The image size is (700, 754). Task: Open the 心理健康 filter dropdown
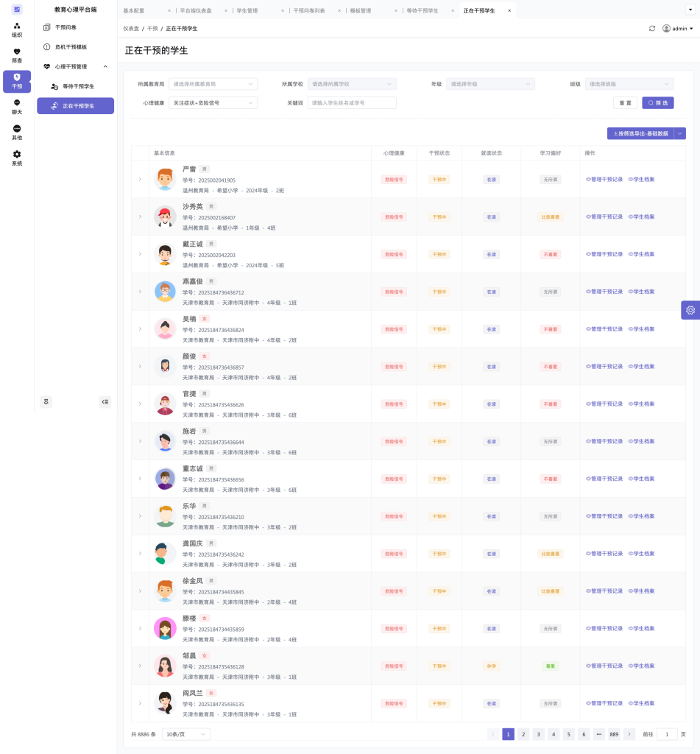(213, 103)
